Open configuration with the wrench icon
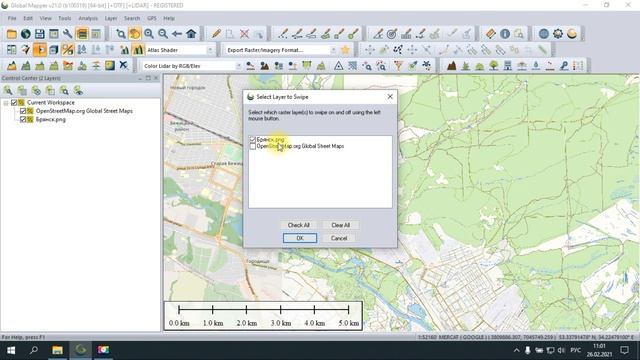640x360 pixels. tap(67, 34)
